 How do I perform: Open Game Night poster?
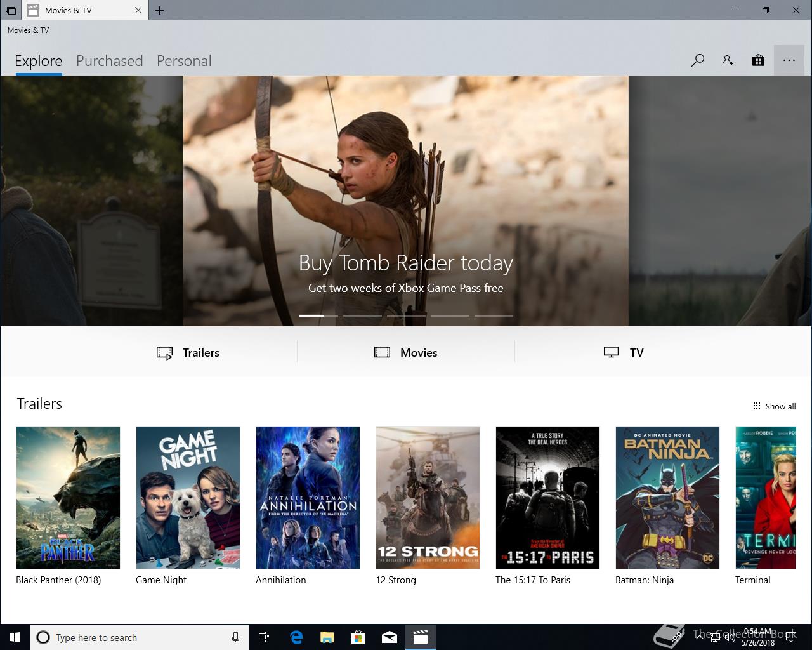point(188,498)
